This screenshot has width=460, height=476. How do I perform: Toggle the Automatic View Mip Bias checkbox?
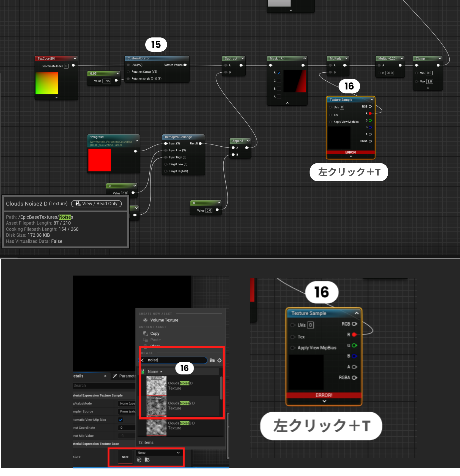121,420
